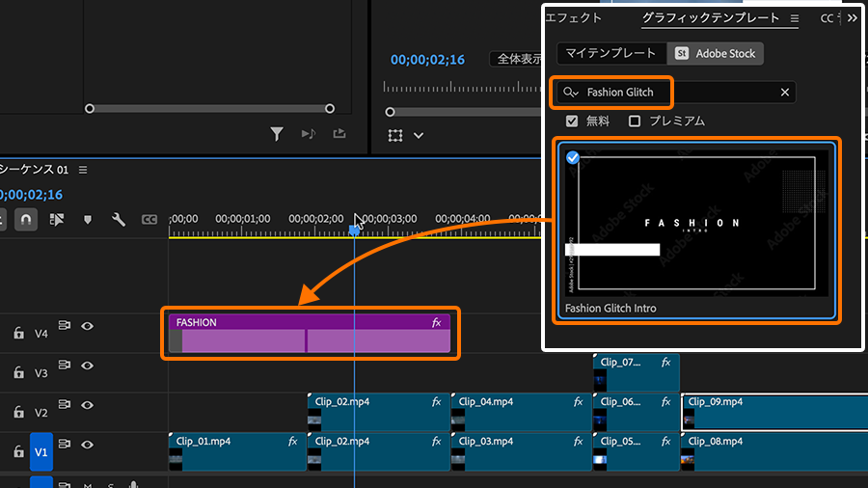Select Clip_03.mp4 on the timeline
The image size is (868, 488).
click(x=522, y=452)
